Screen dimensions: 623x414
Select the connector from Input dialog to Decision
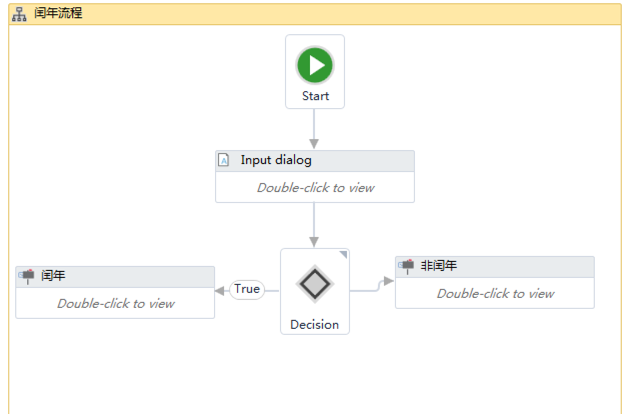click(314, 225)
